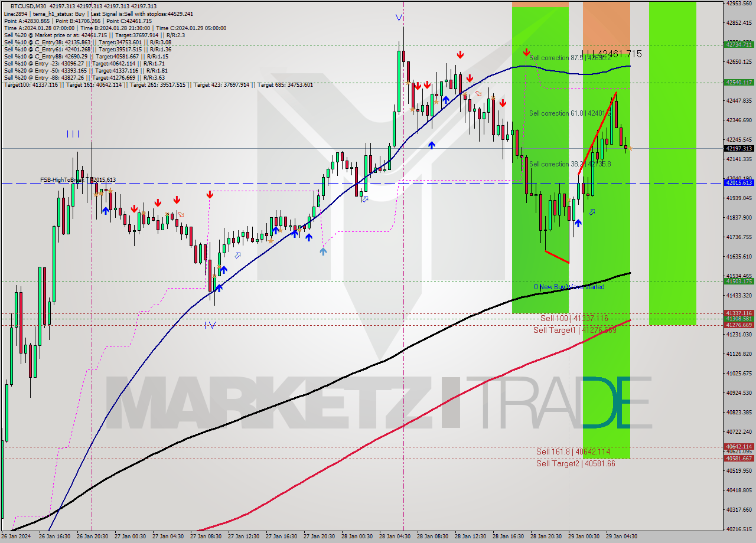The width and height of the screenshot is (756, 543).
Task: Select the 40216.515 price axis label
Action: (x=738, y=529)
